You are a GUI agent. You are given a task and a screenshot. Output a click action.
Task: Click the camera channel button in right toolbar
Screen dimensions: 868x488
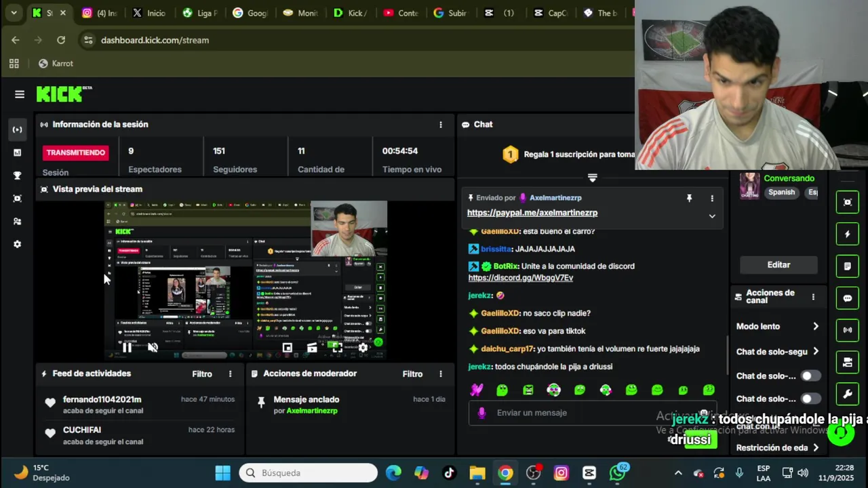(x=847, y=362)
